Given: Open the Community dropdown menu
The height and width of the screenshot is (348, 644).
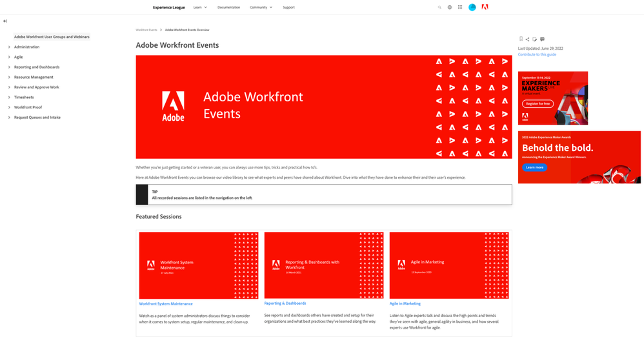Looking at the screenshot, I should [261, 8].
